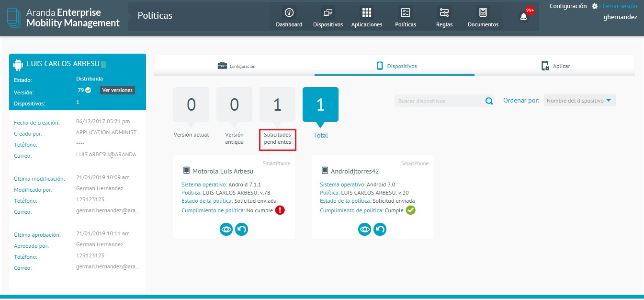Screen dimensions: 644x300
Task: View details of Androidjtorres42 device
Action: [365, 230]
